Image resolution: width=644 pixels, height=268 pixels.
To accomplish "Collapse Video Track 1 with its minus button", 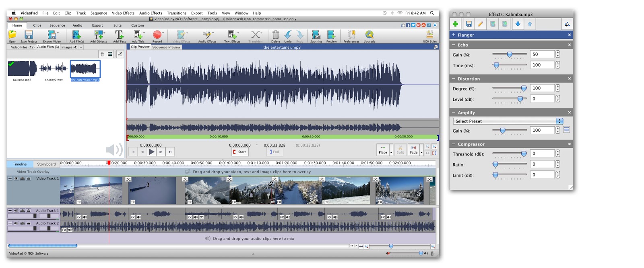I will pos(10,178).
